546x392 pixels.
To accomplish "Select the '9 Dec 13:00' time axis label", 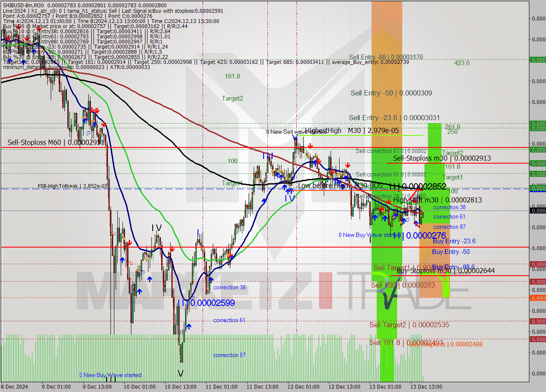I will [x=97, y=387].
